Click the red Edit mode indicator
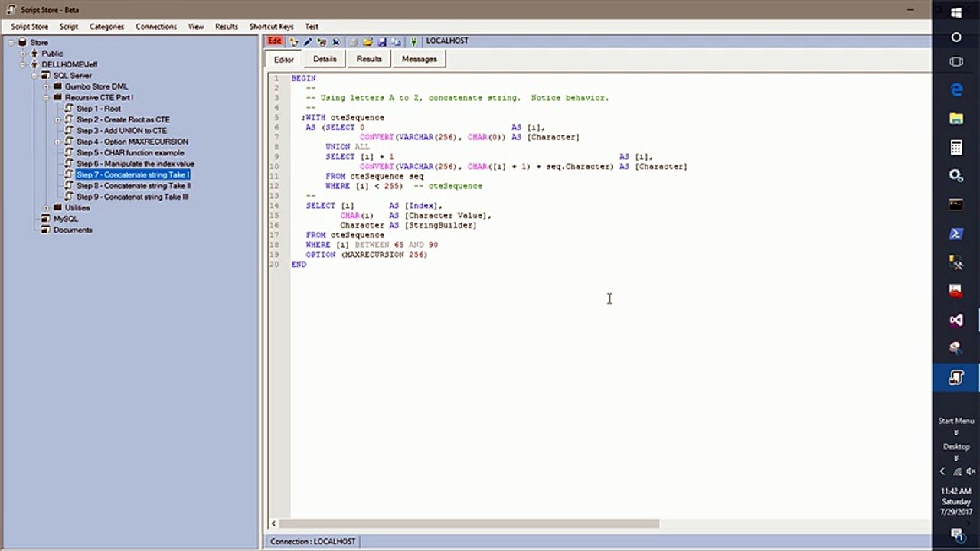The height and width of the screenshot is (551, 980). pyautogui.click(x=274, y=41)
